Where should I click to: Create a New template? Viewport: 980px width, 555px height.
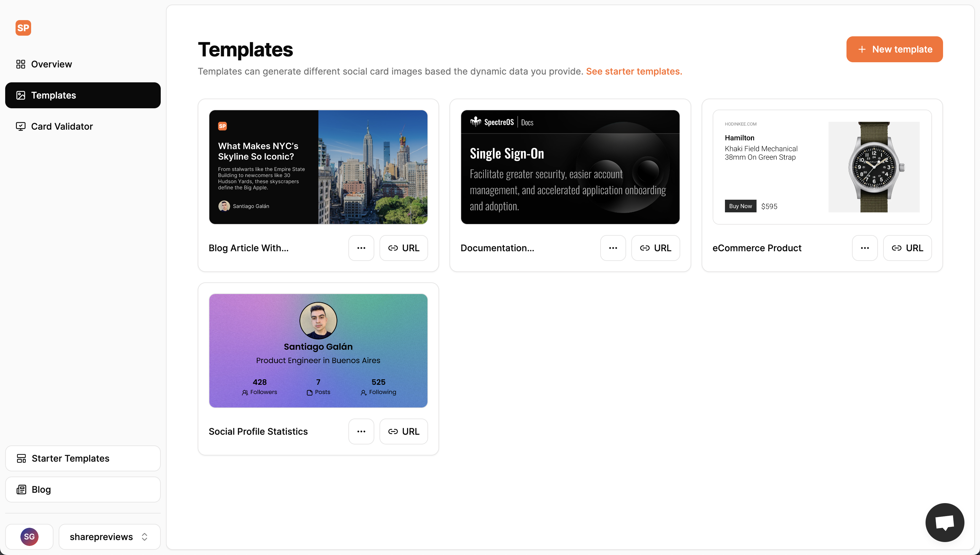[x=894, y=49]
